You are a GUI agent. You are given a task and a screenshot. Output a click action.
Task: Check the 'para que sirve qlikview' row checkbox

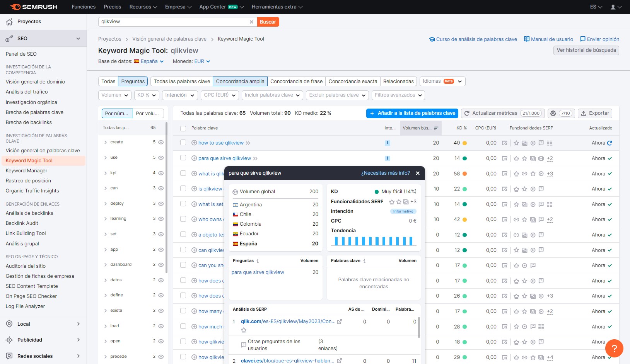[183, 158]
